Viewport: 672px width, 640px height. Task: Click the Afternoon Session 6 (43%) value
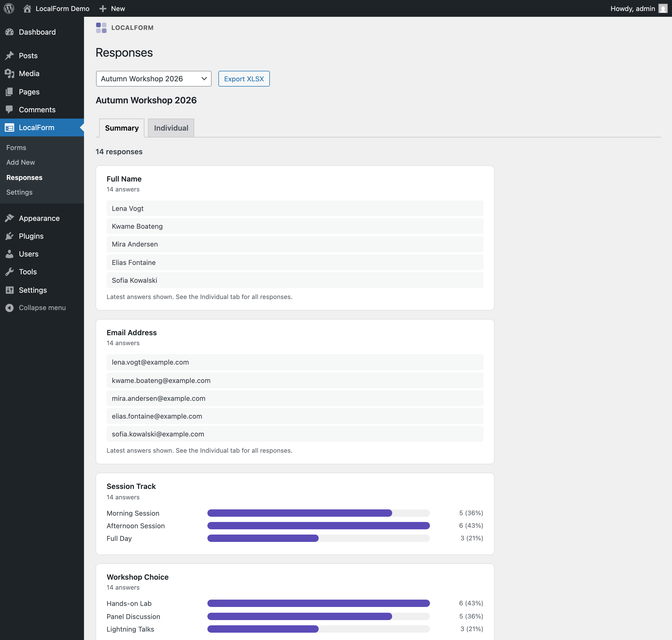click(x=471, y=526)
